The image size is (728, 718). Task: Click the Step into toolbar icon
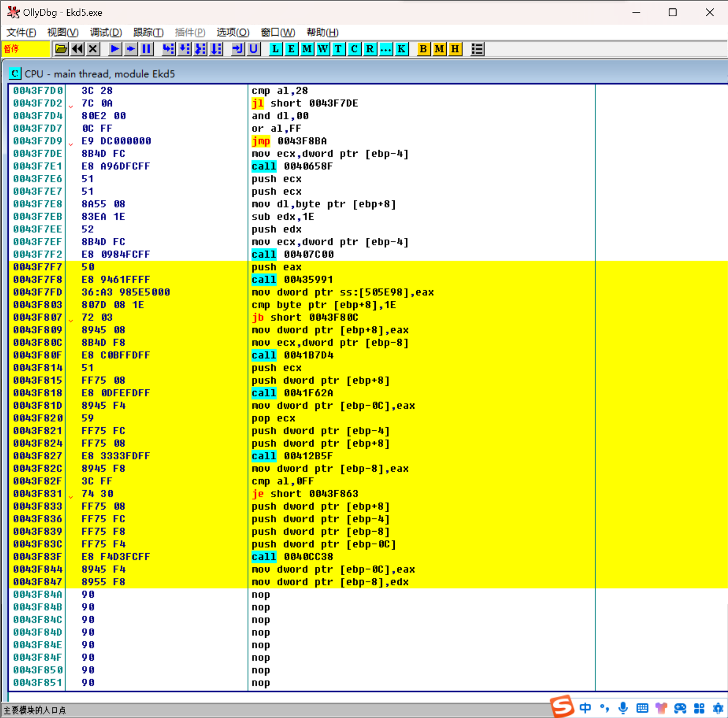(x=168, y=49)
